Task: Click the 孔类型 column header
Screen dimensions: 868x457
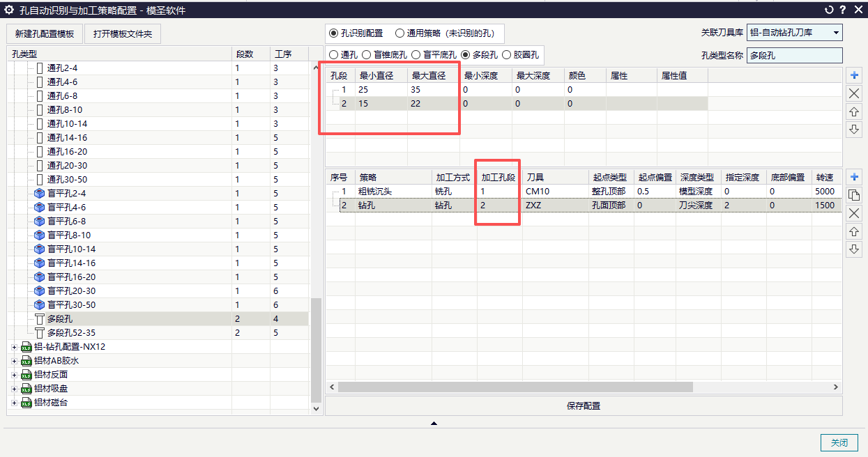Action: tap(121, 54)
